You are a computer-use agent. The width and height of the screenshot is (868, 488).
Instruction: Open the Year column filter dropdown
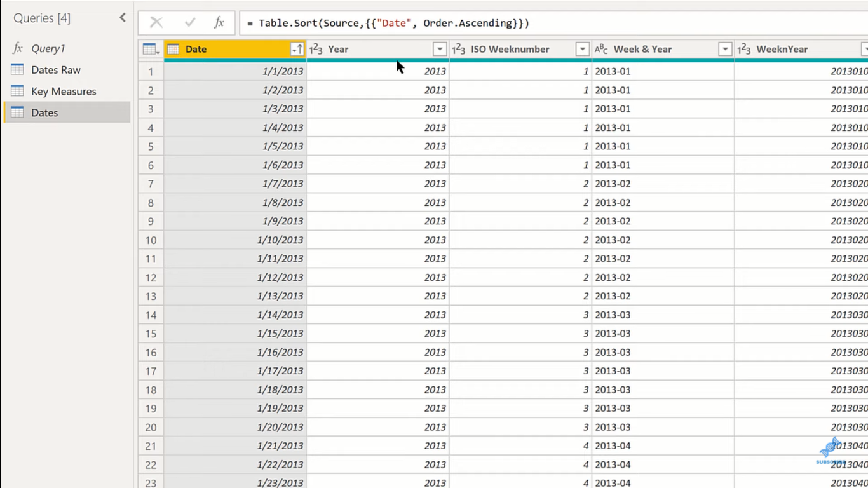(x=440, y=49)
